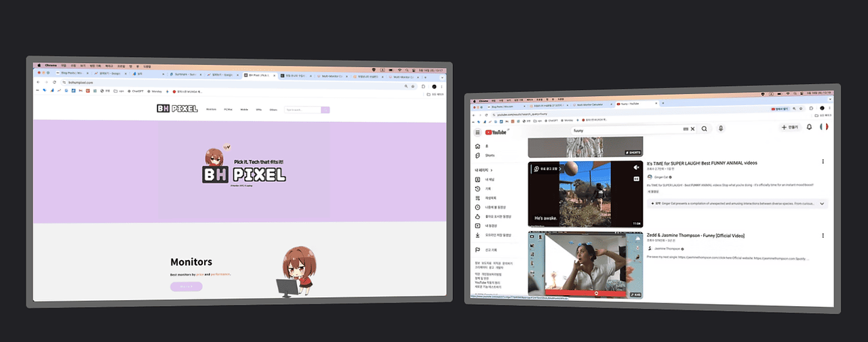Screen dimensions: 868x342
Task: Switch to the Multi-Monitor Calculator tab in right window
Action: 591,104
